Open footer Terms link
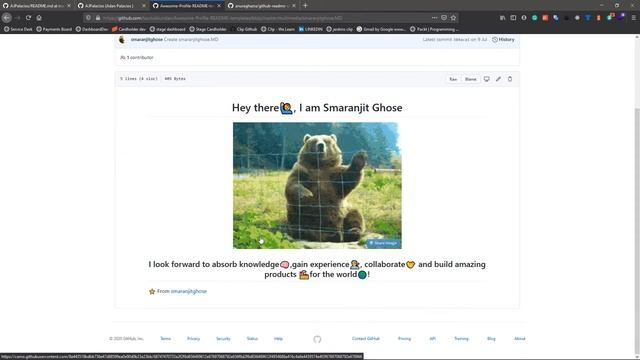The width and height of the screenshot is (640, 360). pyautogui.click(x=165, y=339)
